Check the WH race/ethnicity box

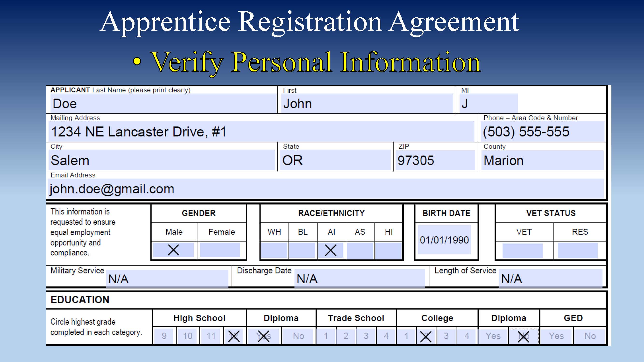pyautogui.click(x=274, y=250)
